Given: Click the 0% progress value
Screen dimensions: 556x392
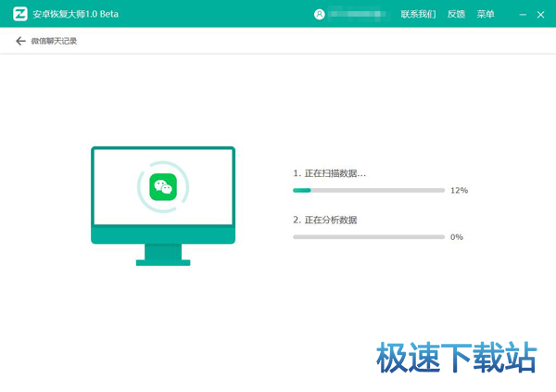Looking at the screenshot, I should click(x=457, y=237).
